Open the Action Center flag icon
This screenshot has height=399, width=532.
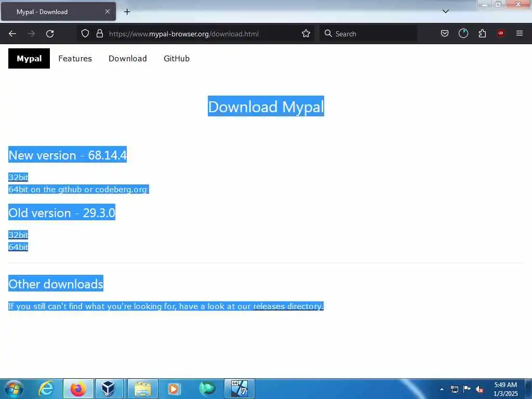click(467, 389)
